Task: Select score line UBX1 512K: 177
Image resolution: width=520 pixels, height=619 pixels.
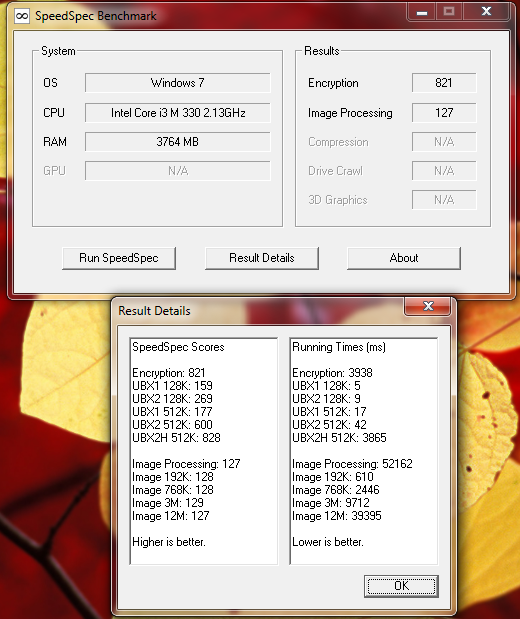Action: click(x=172, y=412)
